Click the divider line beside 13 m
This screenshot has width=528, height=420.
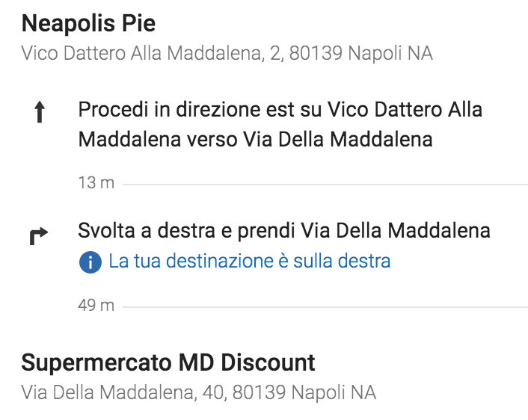325,185
